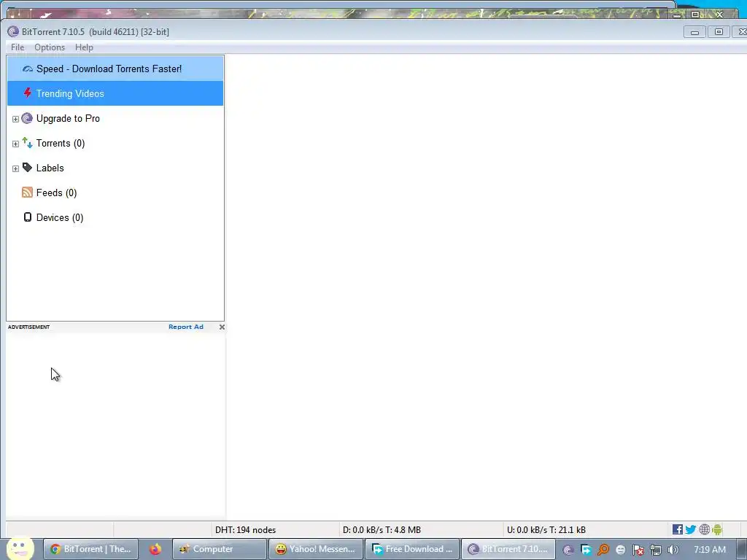
Task: Switch to Computer taskbar window
Action: [219, 549]
